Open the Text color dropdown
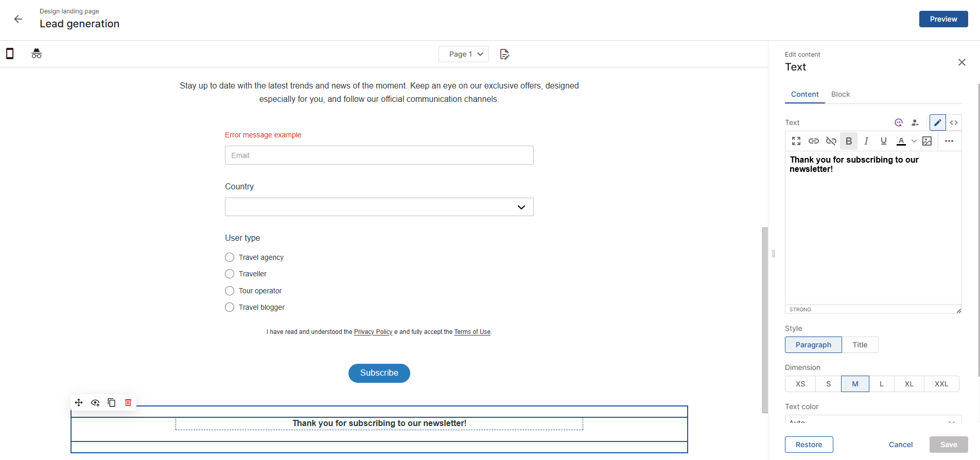The height and width of the screenshot is (460, 980). [873, 420]
